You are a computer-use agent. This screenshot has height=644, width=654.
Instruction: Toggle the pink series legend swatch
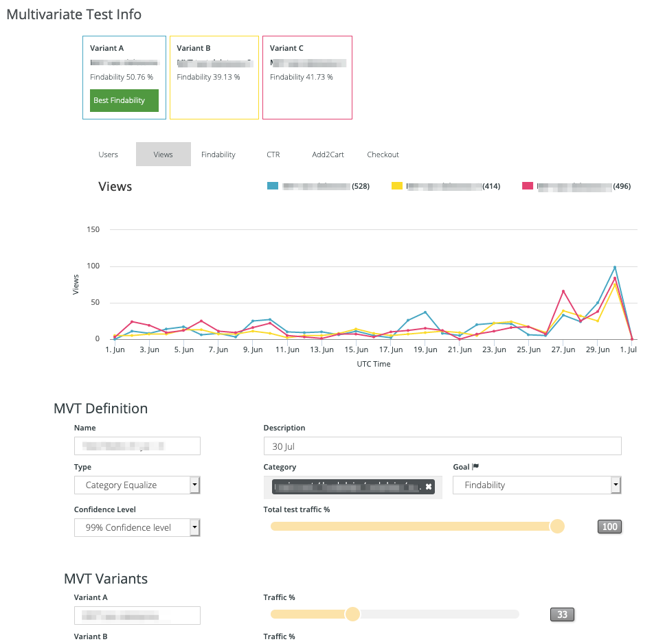[x=528, y=186]
